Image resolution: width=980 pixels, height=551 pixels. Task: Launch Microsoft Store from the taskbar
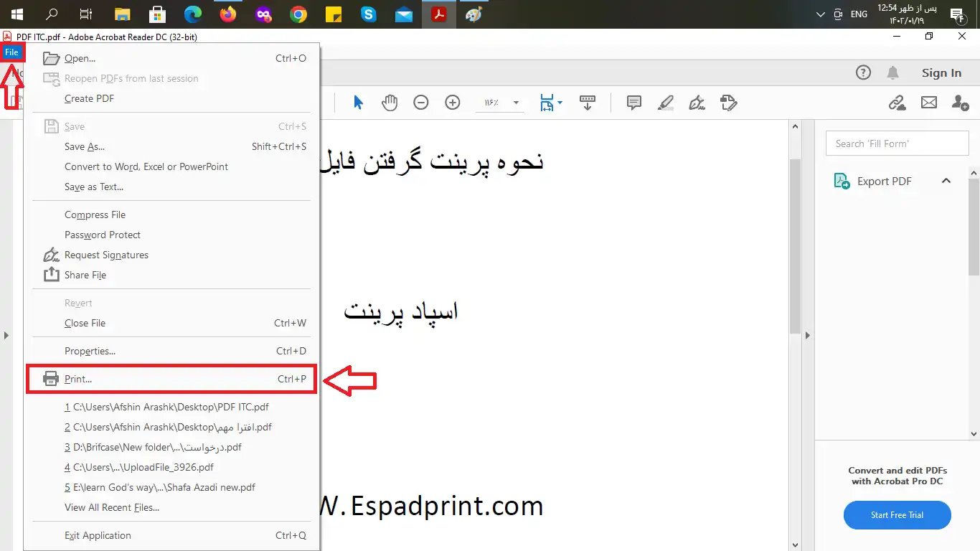158,14
